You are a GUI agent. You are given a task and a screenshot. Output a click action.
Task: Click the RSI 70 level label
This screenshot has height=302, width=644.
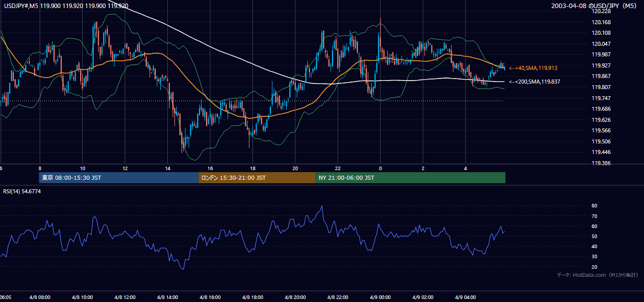point(594,216)
